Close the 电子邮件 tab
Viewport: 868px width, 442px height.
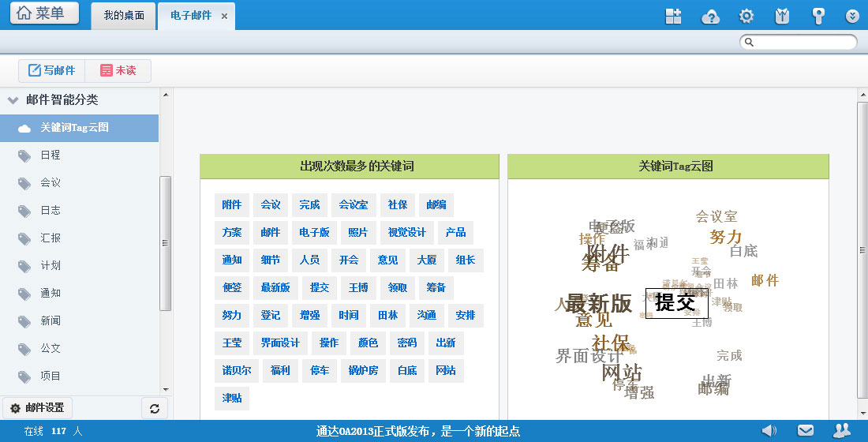pyautogui.click(x=224, y=16)
